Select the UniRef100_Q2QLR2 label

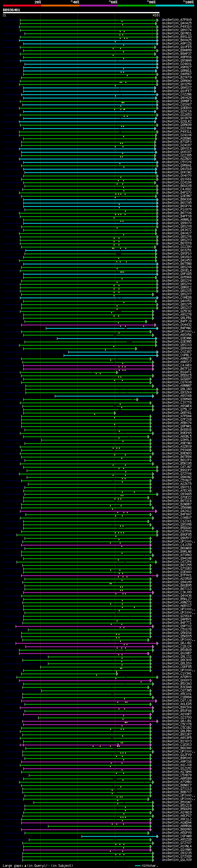click(x=177, y=121)
